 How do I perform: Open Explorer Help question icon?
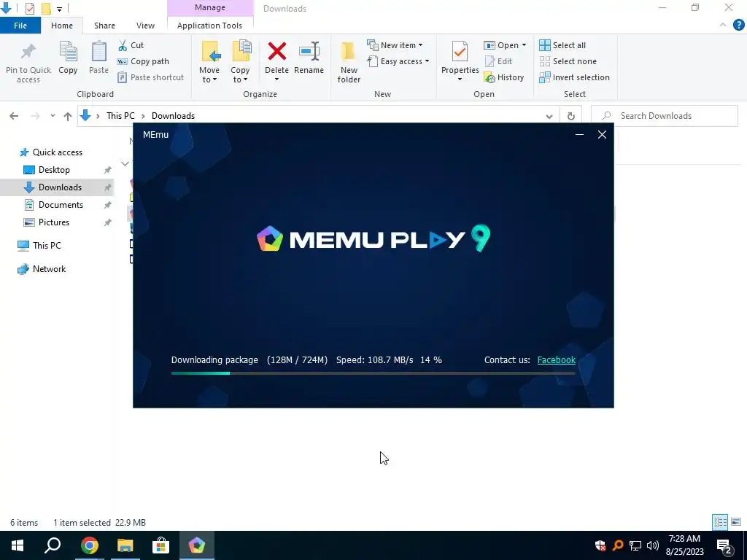tap(738, 26)
